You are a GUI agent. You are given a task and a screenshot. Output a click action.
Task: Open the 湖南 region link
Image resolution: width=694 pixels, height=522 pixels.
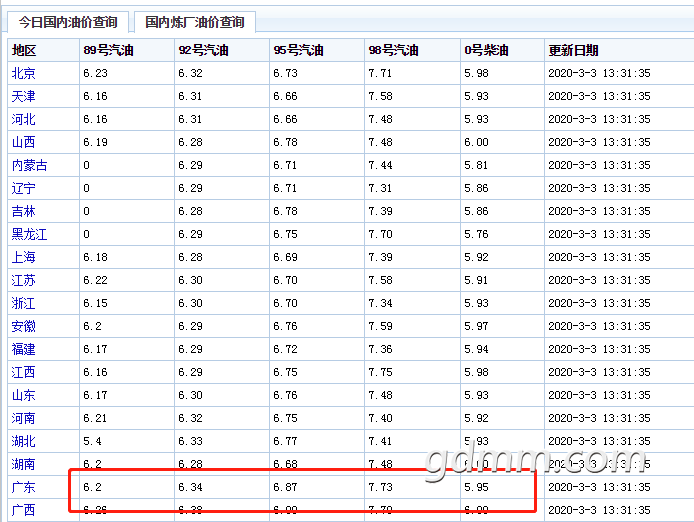click(x=23, y=464)
